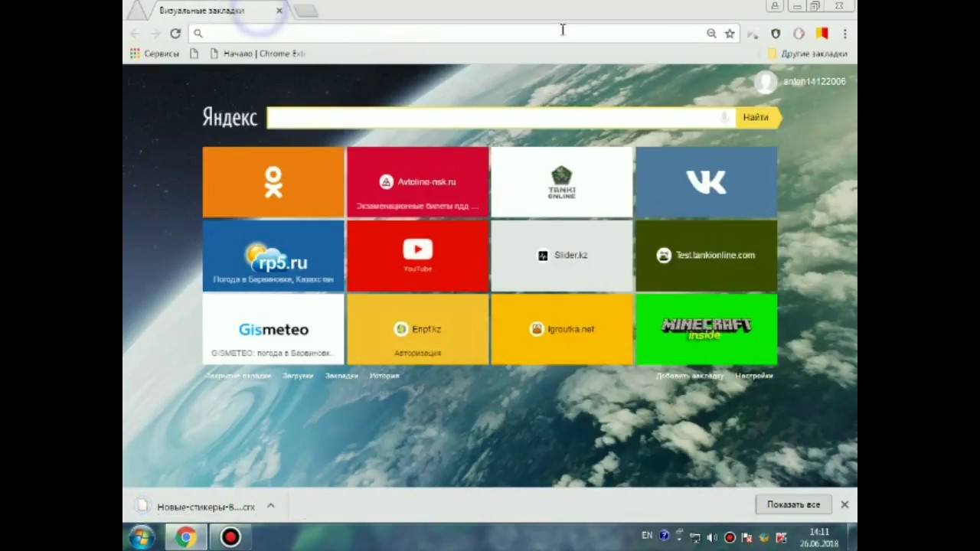980x551 pixels.
Task: Click the Найти search button
Action: tap(758, 117)
